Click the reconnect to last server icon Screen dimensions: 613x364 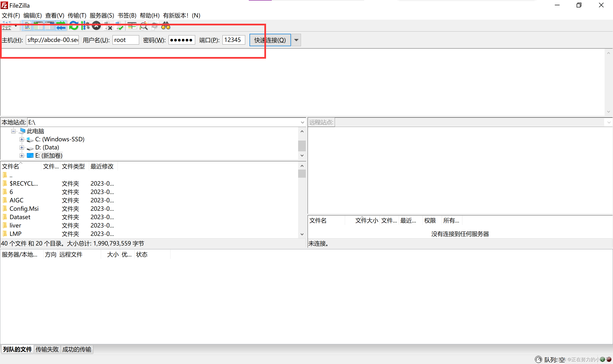pos(119,26)
